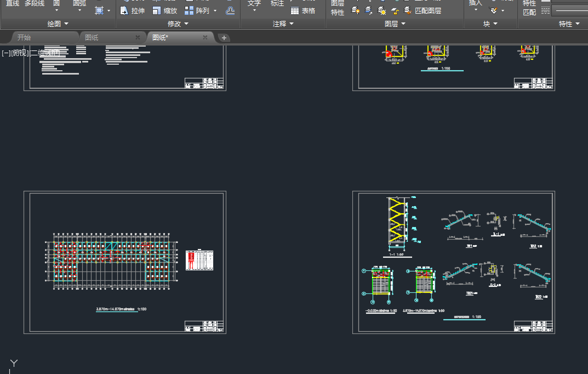Click the 阵列 (Array) tool icon
This screenshot has width=588, height=374.
[x=190, y=10]
